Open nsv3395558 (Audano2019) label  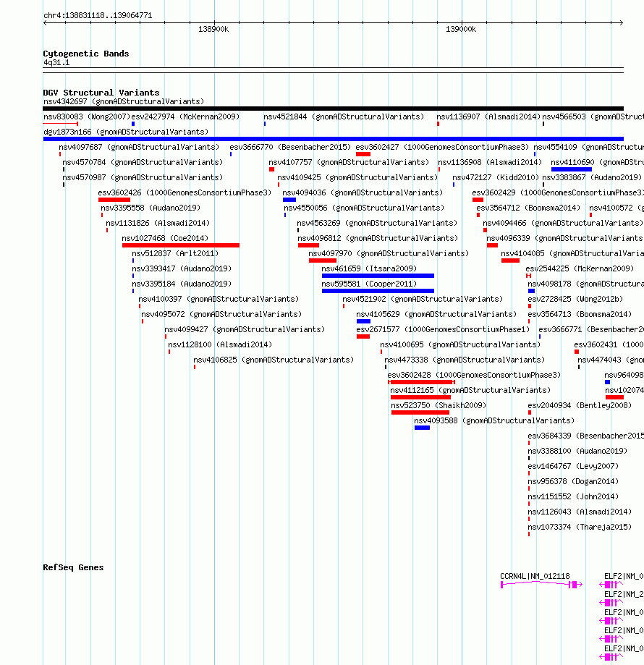(151, 208)
